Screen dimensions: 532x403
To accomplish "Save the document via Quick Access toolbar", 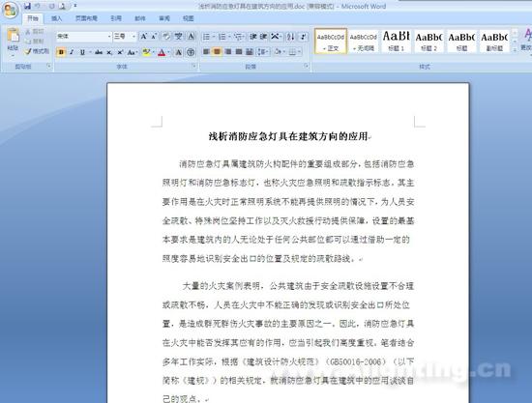I will pos(27,6).
